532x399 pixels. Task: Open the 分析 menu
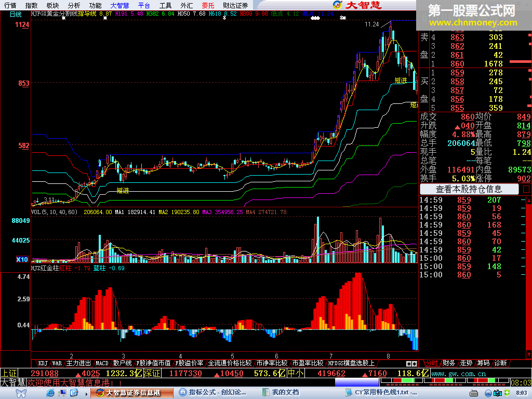pos(74,5)
